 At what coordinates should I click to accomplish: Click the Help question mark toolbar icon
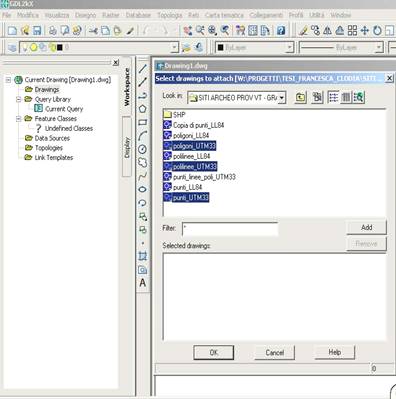pyautogui.click(x=281, y=31)
